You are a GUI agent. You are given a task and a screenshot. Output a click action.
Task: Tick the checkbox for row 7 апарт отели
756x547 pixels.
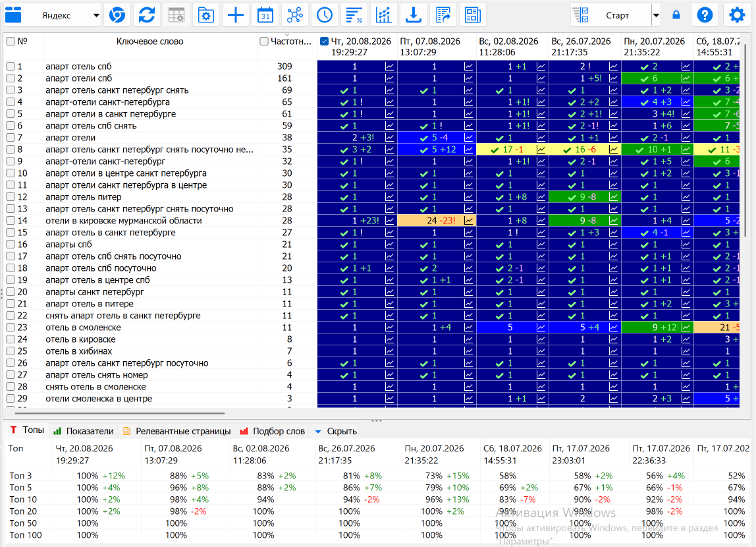pos(11,138)
